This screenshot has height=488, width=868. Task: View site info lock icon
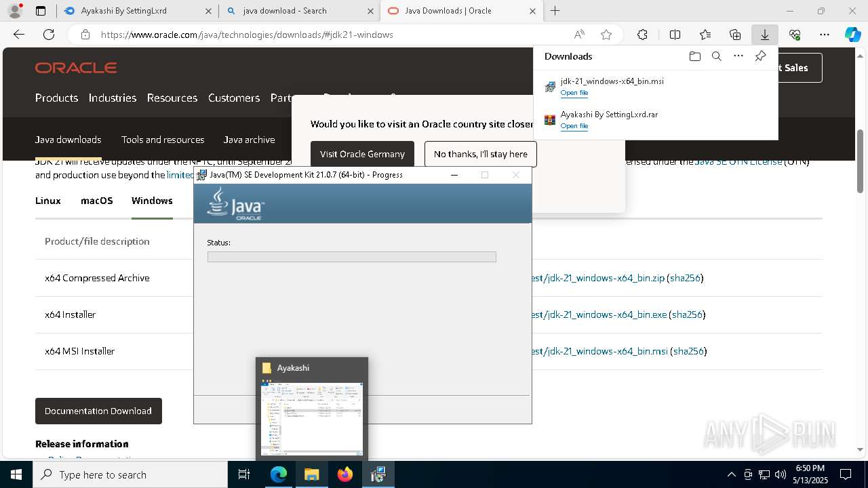click(x=85, y=35)
